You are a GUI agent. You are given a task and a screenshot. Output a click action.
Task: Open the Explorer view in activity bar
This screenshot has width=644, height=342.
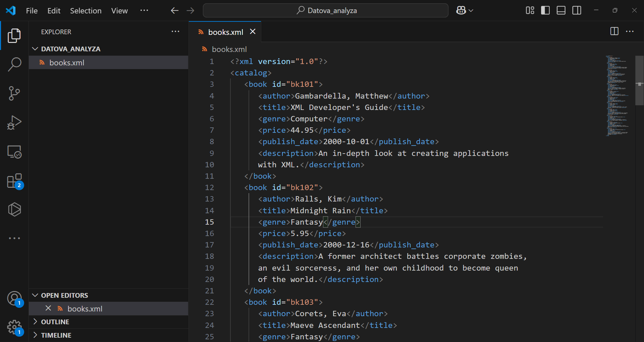click(x=14, y=36)
